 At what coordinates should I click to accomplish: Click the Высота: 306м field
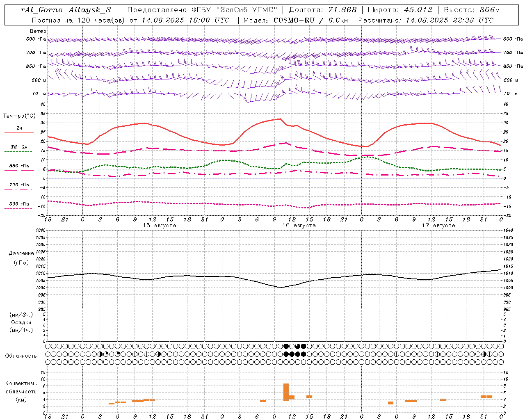(x=472, y=10)
